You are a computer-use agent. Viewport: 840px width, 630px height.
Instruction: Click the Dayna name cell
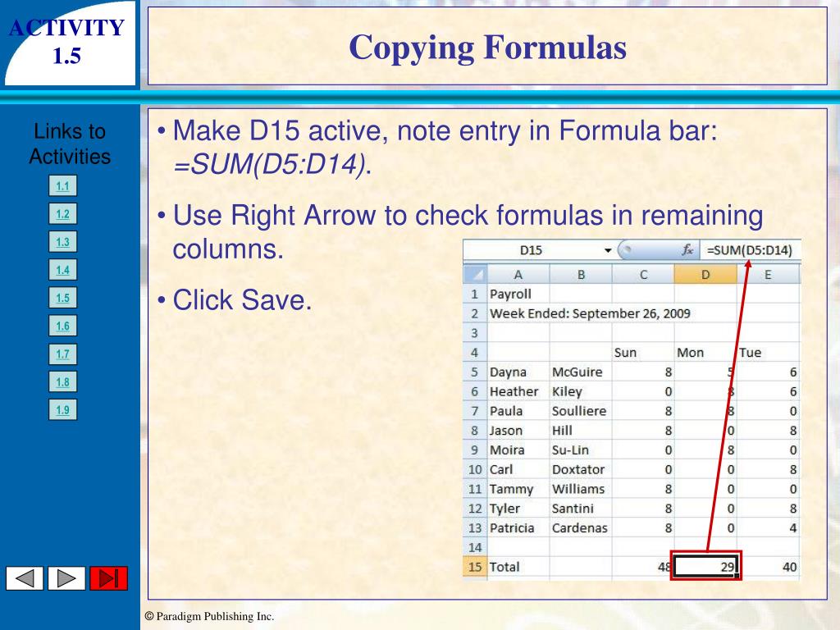518,372
